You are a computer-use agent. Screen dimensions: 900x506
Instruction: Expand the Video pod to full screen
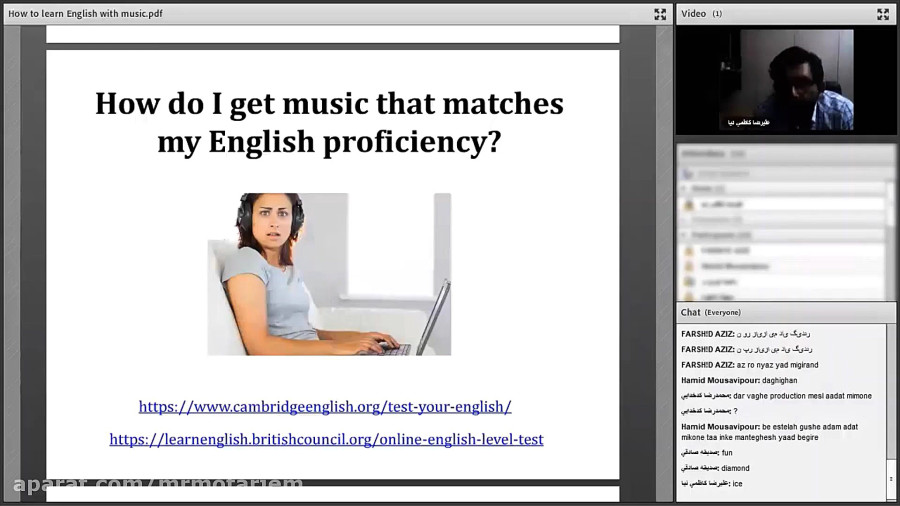tap(883, 14)
